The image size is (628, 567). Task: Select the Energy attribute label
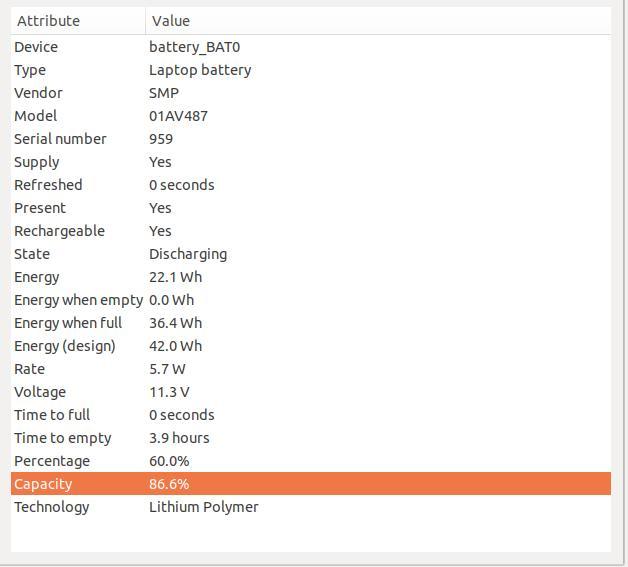(x=37, y=277)
